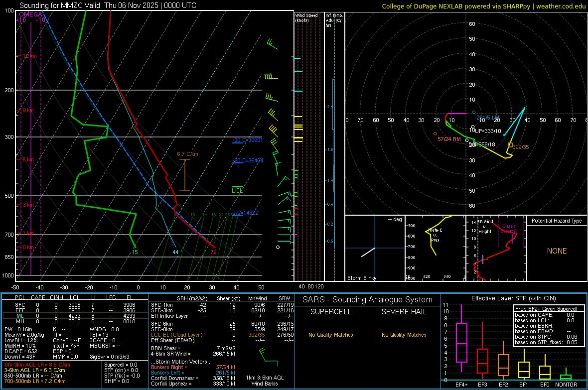
Task: Click the 'Corfidi Downshear = 358/18 kt' line
Action: pos(193,378)
